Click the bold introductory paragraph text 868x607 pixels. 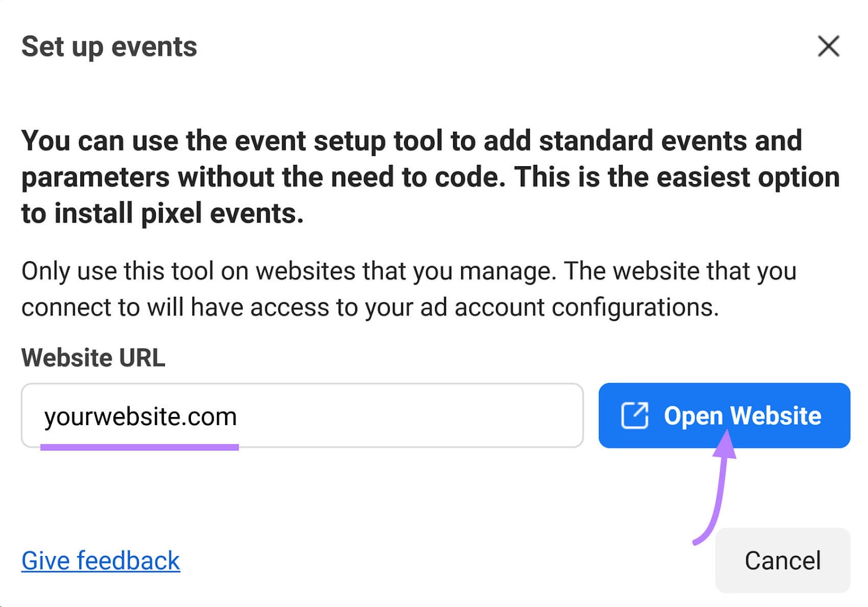point(412,176)
